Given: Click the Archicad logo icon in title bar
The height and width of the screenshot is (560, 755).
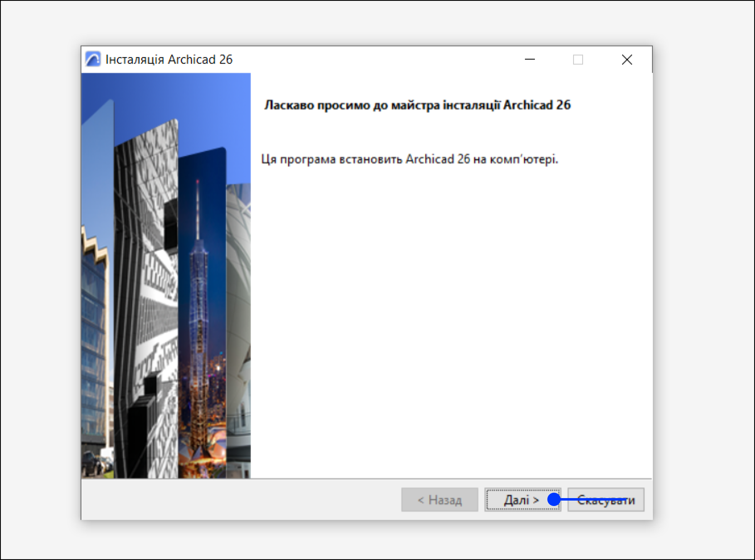Looking at the screenshot, I should [93, 59].
